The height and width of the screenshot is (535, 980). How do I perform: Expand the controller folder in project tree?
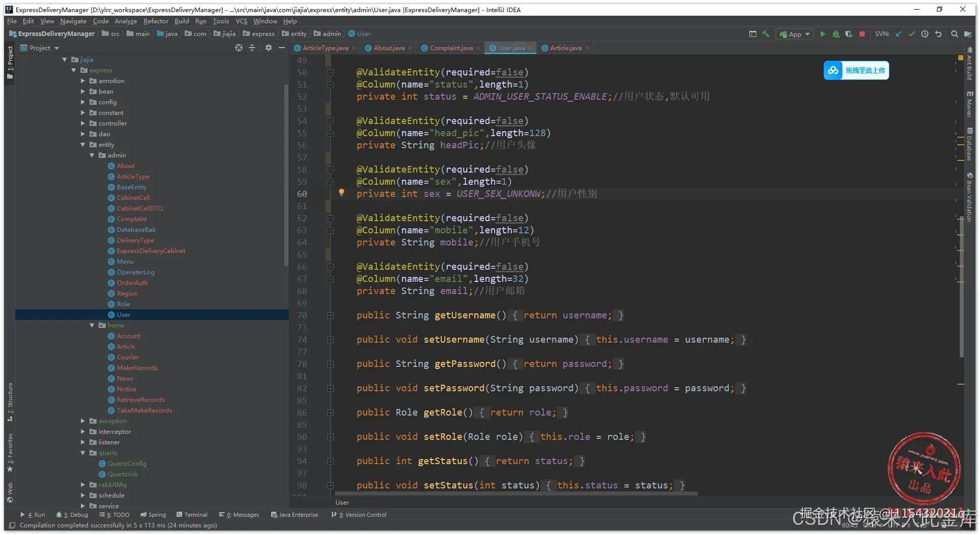pyautogui.click(x=83, y=124)
